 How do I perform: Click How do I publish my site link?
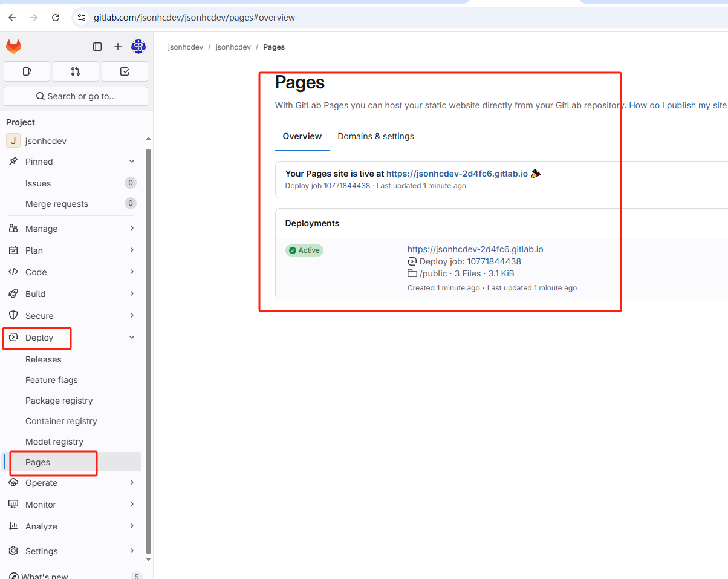pyautogui.click(x=678, y=105)
